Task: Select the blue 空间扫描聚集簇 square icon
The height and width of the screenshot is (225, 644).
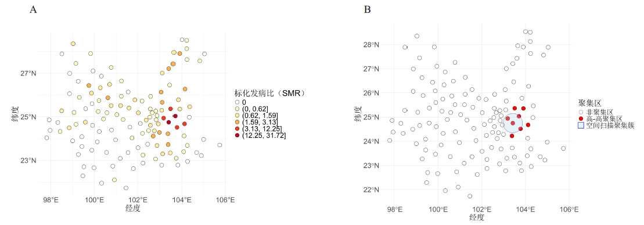Action: pos(581,125)
